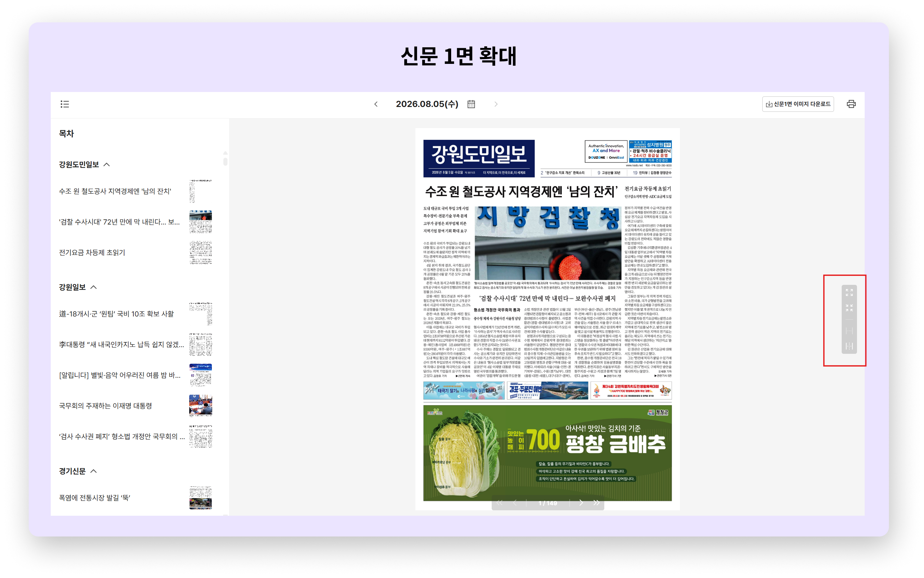
Task: Open article 수조 원 철도공사 지역경제엔 '남의 잔치'
Action: [115, 191]
